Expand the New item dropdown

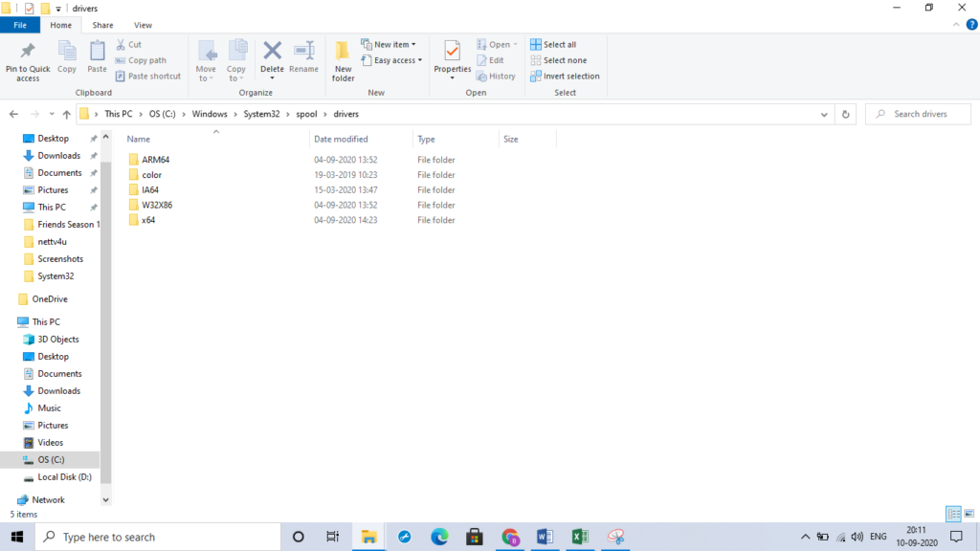point(389,44)
